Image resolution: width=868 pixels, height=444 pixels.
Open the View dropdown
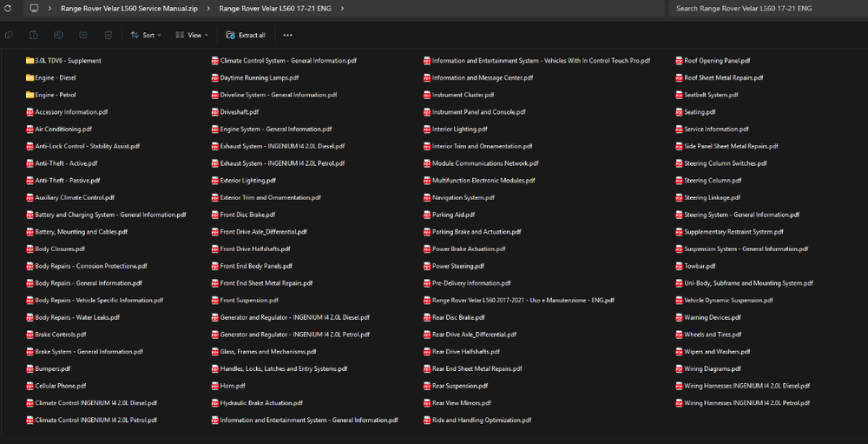click(191, 35)
